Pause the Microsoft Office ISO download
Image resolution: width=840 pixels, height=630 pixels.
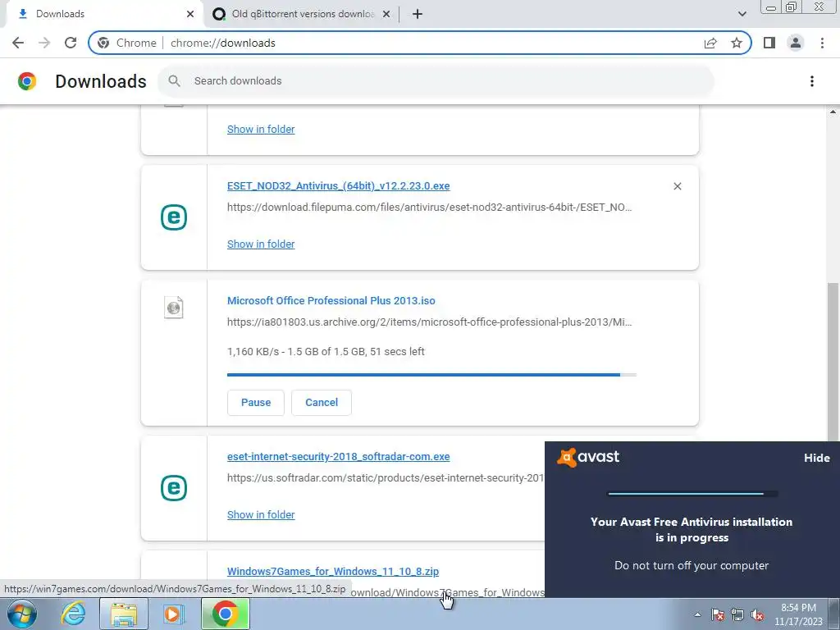pyautogui.click(x=256, y=402)
